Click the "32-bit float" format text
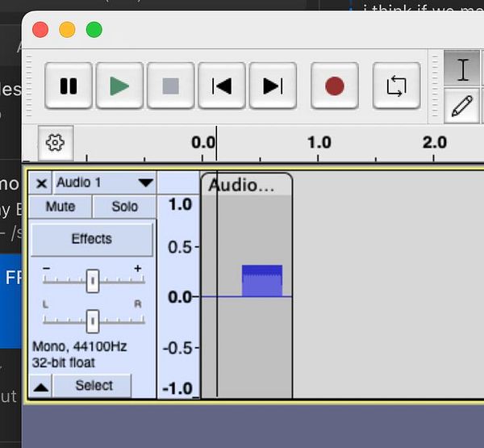The width and height of the screenshot is (484, 448). pos(64,362)
